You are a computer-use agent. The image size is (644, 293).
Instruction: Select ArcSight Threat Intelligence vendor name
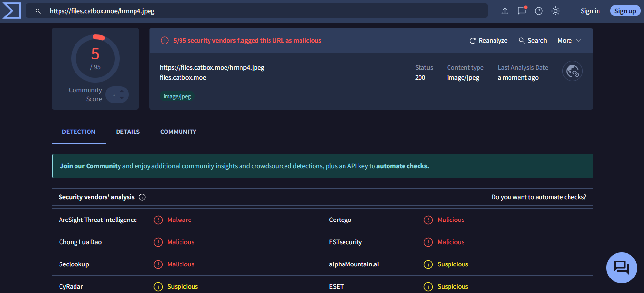point(98,220)
